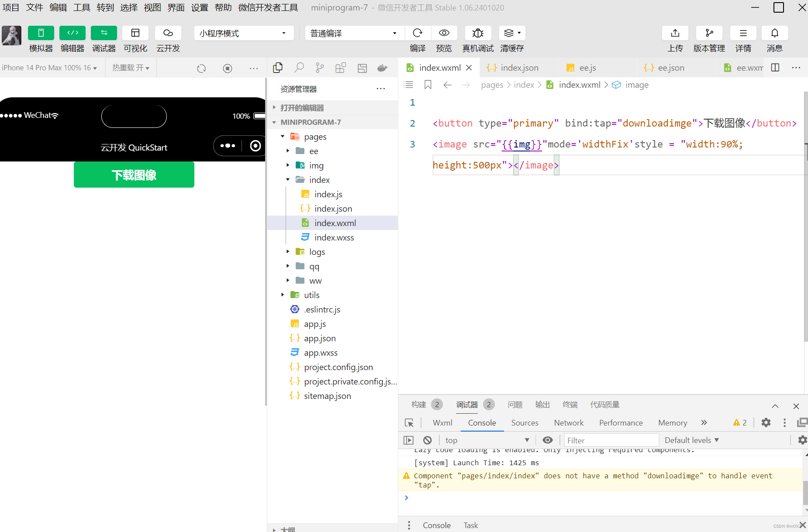The image size is (808, 532).
Task: Expand the logs folder
Action: (x=317, y=252)
